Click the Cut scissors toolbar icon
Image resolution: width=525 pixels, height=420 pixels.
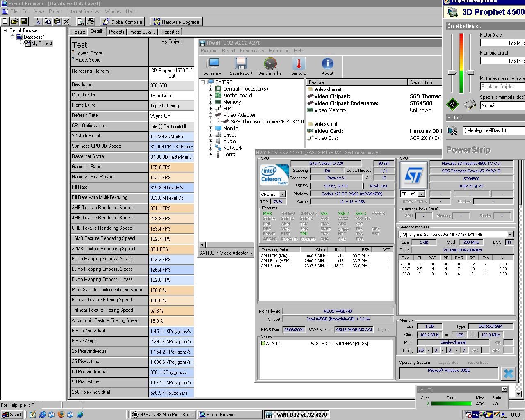click(38, 21)
